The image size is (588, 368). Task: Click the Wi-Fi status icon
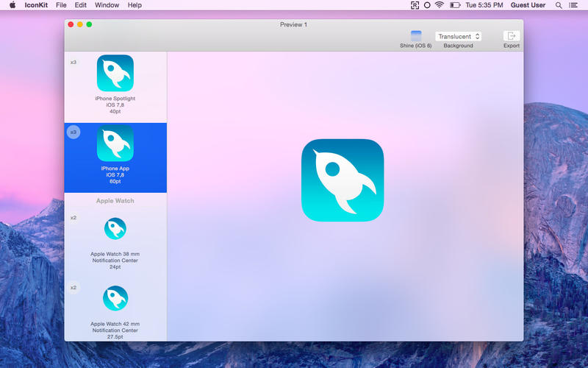pos(439,5)
